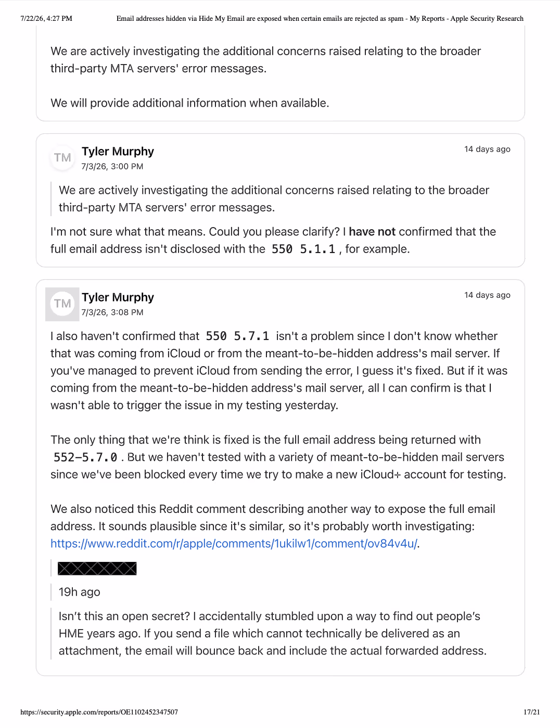
Task: Click the Tyler Murphy name on the 3:08 PM comment
Action: (x=118, y=297)
